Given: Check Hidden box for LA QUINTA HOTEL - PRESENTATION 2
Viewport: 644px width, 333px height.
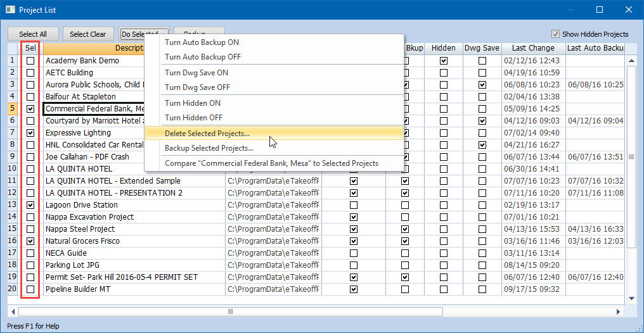Looking at the screenshot, I should pos(444,192).
